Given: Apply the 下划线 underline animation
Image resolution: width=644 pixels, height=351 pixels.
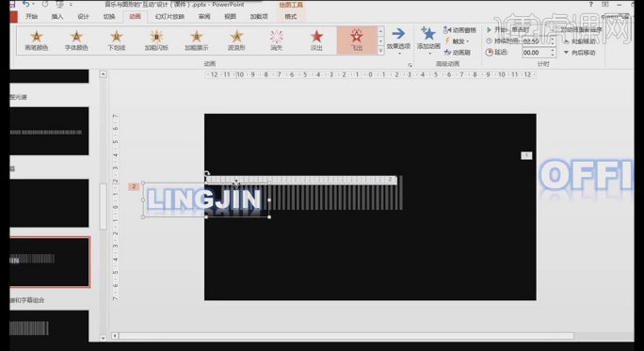Looking at the screenshot, I should pos(116,40).
